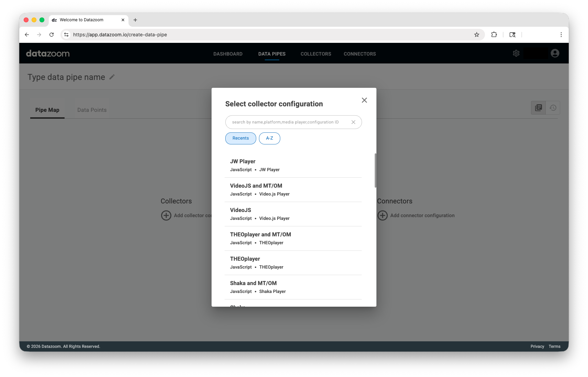Go to the Dashboard nav item
The width and height of the screenshot is (588, 377).
point(228,54)
